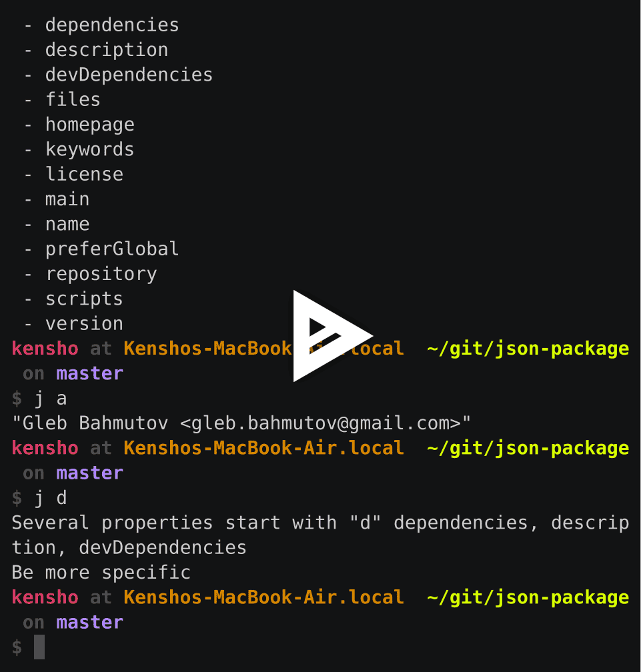The height and width of the screenshot is (672, 641).
Task: Select the 'homepage' list entry
Action: (89, 125)
